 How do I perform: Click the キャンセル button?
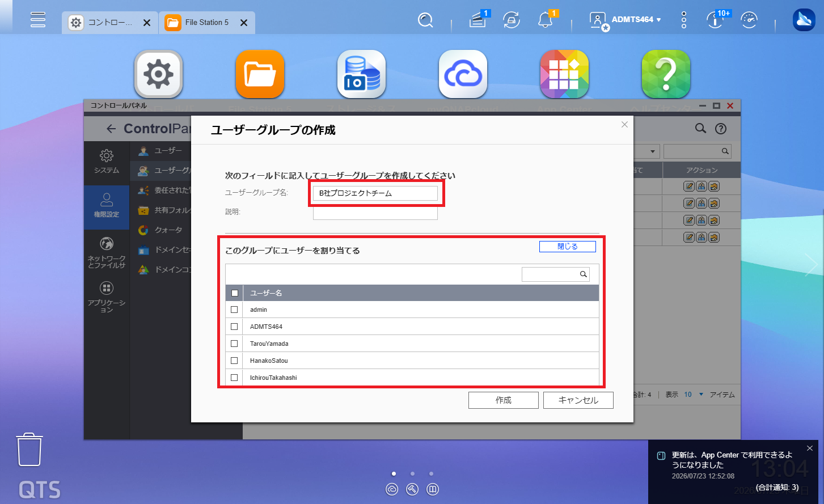[578, 400]
